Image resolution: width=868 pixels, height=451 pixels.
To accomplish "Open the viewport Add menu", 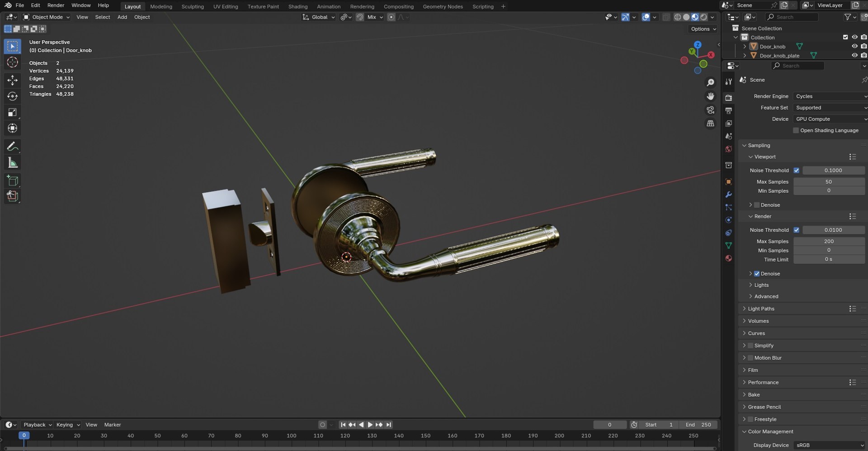I will coord(122,17).
